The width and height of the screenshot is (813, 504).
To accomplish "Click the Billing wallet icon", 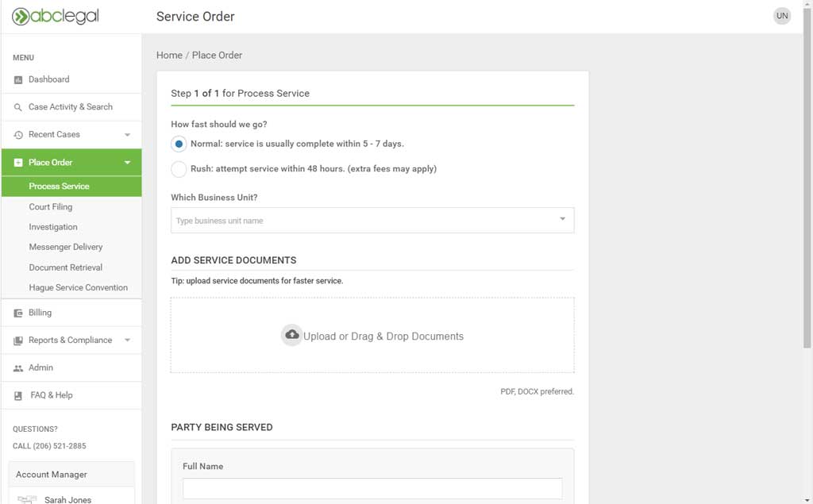I will [18, 313].
